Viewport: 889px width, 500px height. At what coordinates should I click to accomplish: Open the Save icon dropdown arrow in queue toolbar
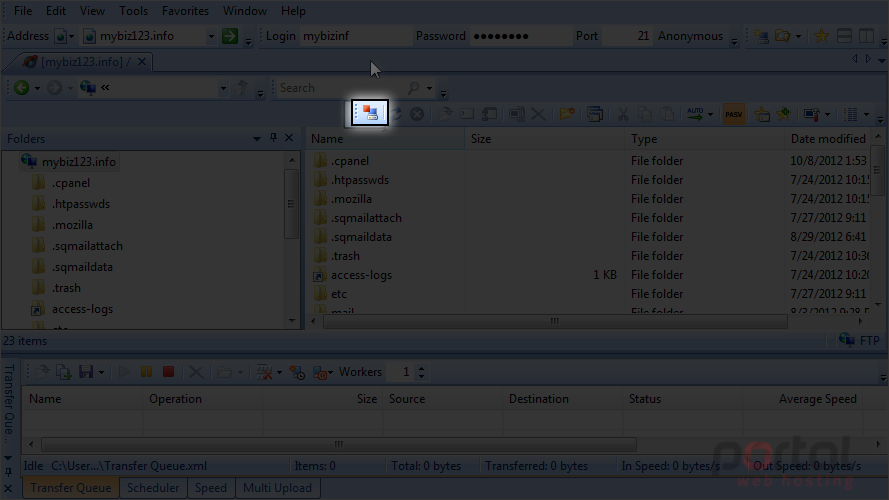click(x=101, y=372)
